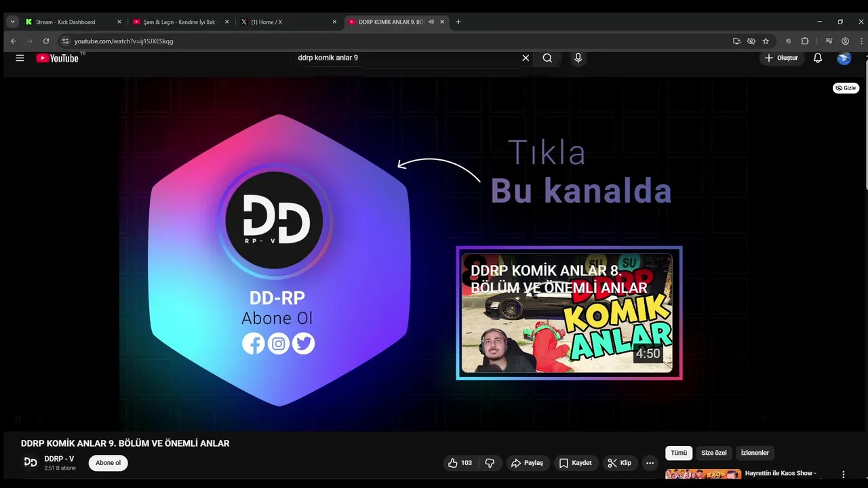Mute the tab via speaker icon
This screenshot has height=488, width=868.
tap(431, 22)
